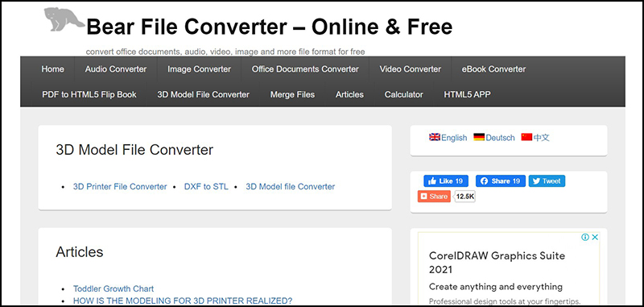
Task: Click the Facebook Like 19 button
Action: pos(446,180)
